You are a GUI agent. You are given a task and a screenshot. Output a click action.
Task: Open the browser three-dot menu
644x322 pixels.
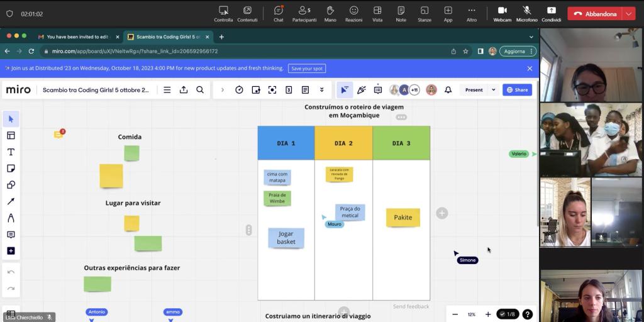[x=532, y=52]
